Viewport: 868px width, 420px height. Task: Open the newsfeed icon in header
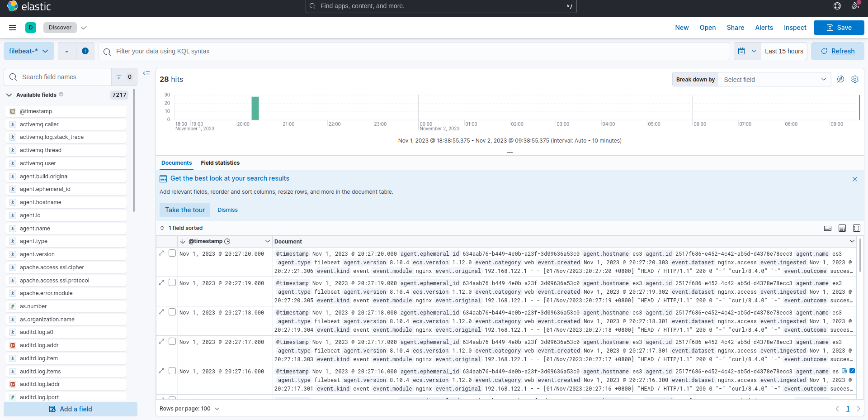point(855,6)
